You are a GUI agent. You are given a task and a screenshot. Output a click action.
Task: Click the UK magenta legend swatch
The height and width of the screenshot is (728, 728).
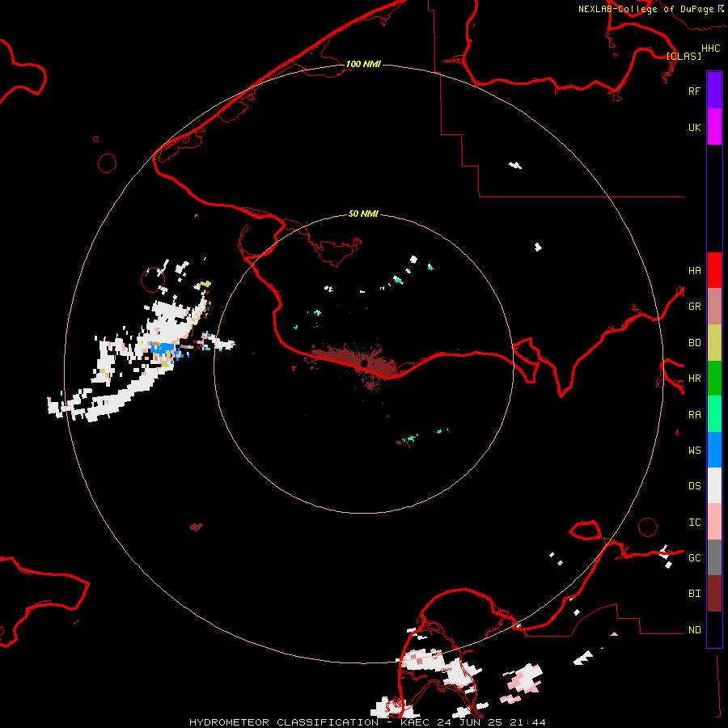[x=714, y=127]
